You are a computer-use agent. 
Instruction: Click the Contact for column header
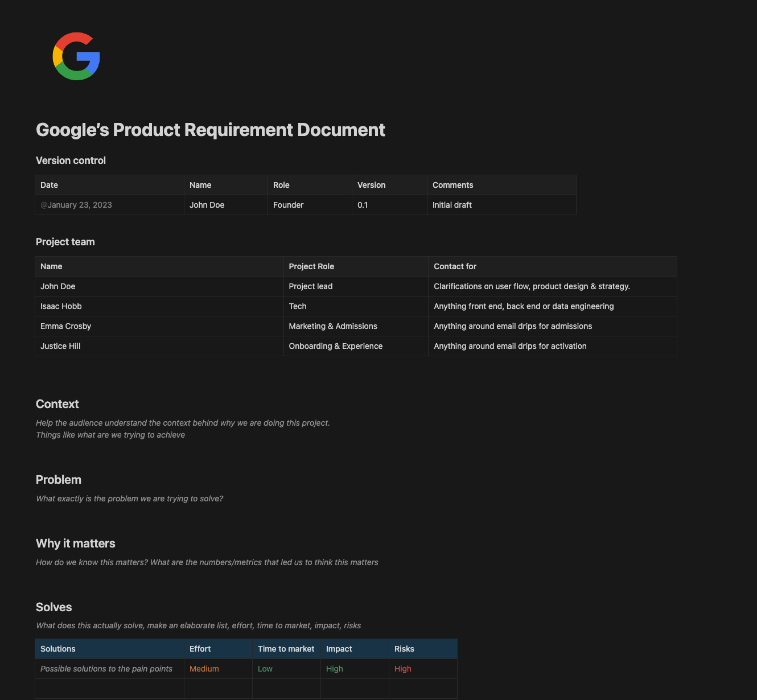click(x=553, y=266)
